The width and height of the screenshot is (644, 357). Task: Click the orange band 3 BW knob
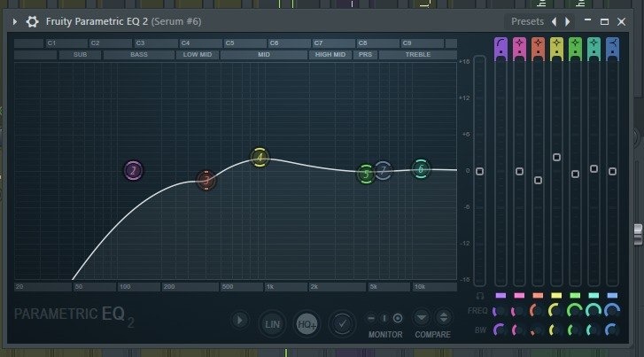click(x=537, y=330)
